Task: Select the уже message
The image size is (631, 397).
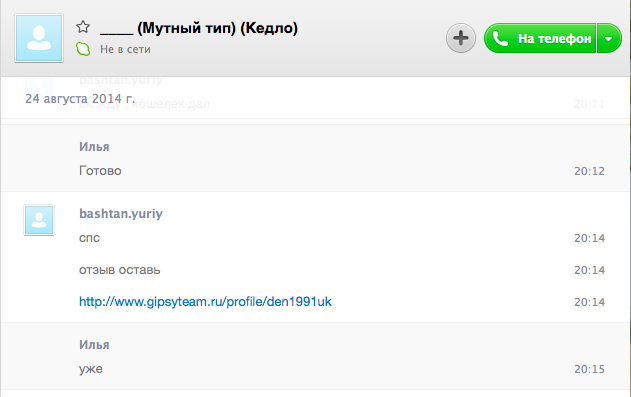Action: point(91,369)
